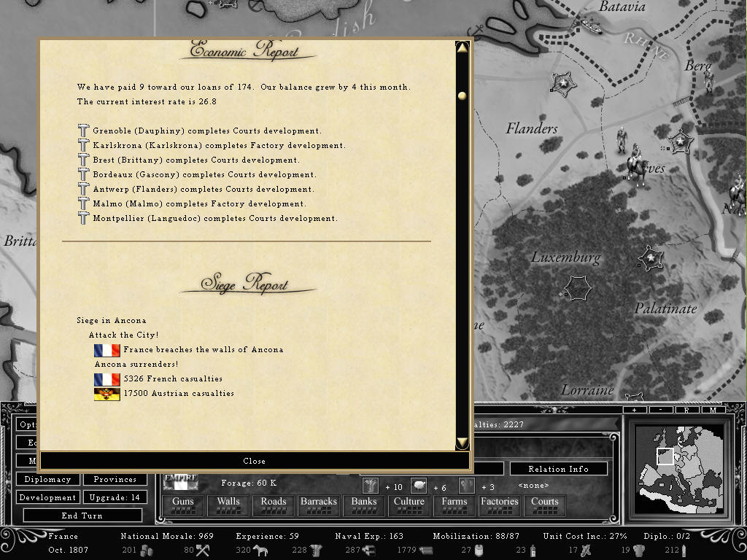Select the soldier unit in Berg
747x560 pixels.
pyautogui.click(x=709, y=80)
